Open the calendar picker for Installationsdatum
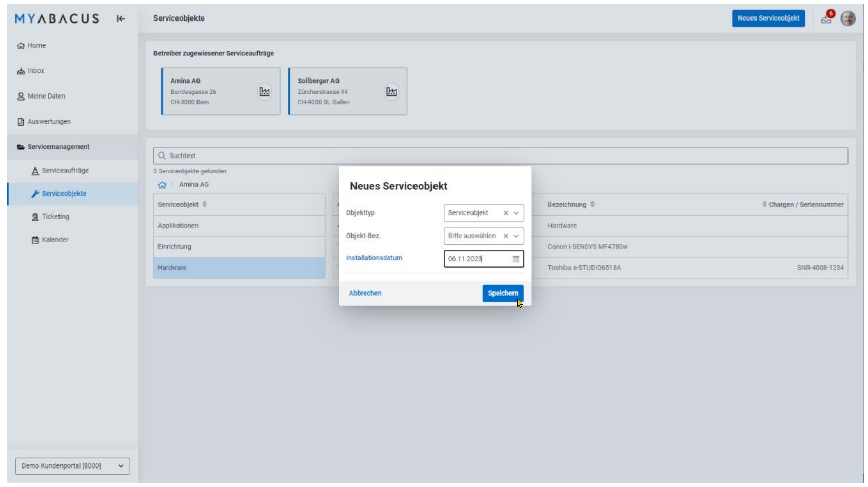 [516, 259]
